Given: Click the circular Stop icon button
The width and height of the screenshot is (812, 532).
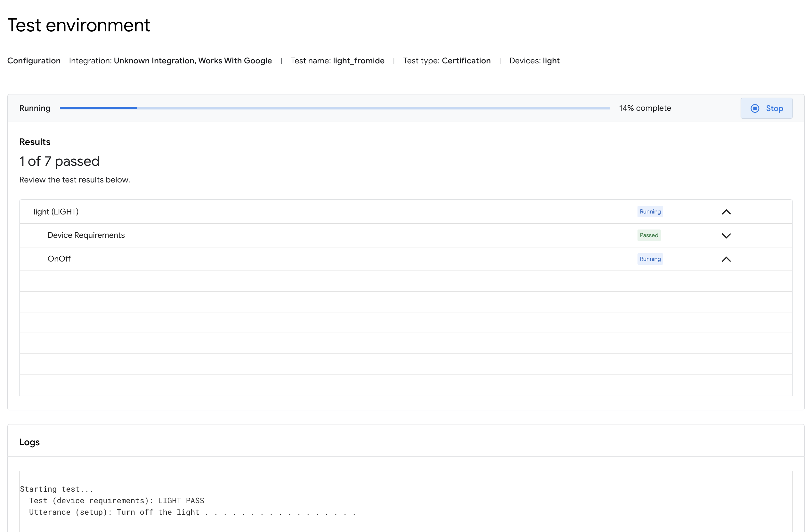Looking at the screenshot, I should (755, 108).
